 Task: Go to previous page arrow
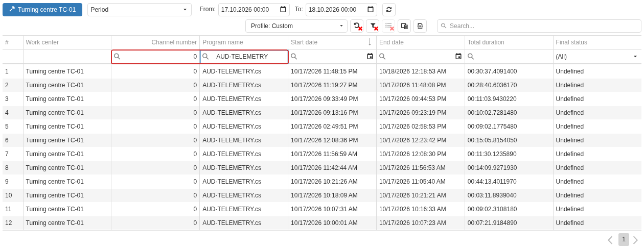pyautogui.click(x=610, y=240)
